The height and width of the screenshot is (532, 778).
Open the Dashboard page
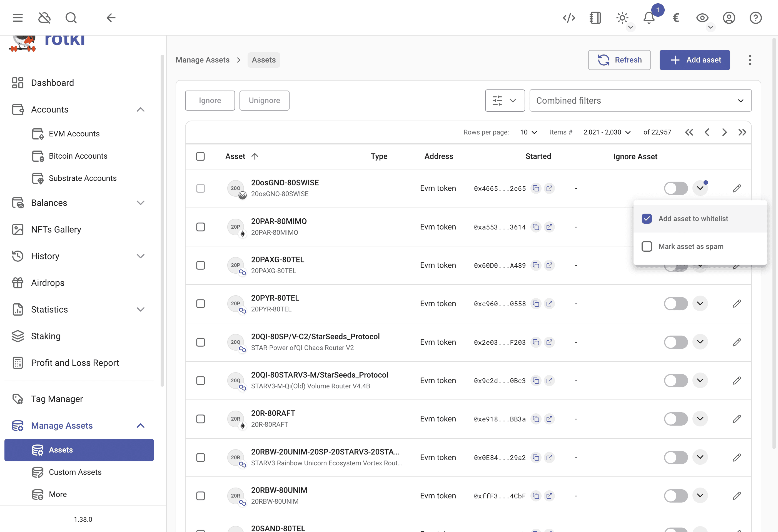(79, 83)
